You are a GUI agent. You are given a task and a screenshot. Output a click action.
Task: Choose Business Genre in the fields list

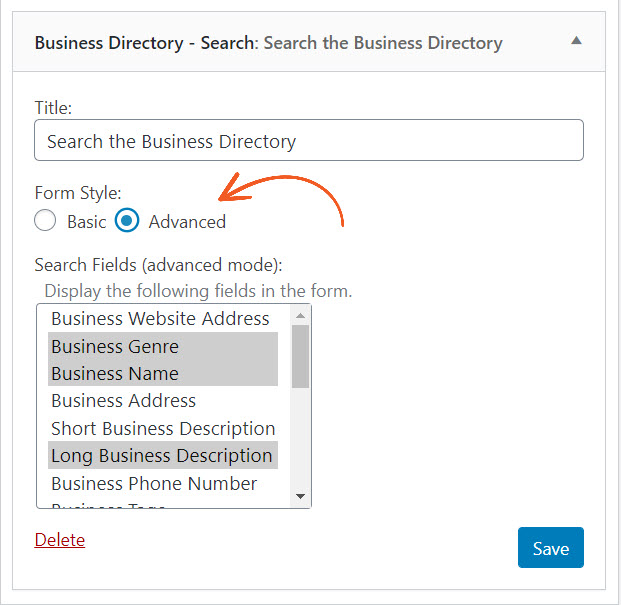point(163,346)
